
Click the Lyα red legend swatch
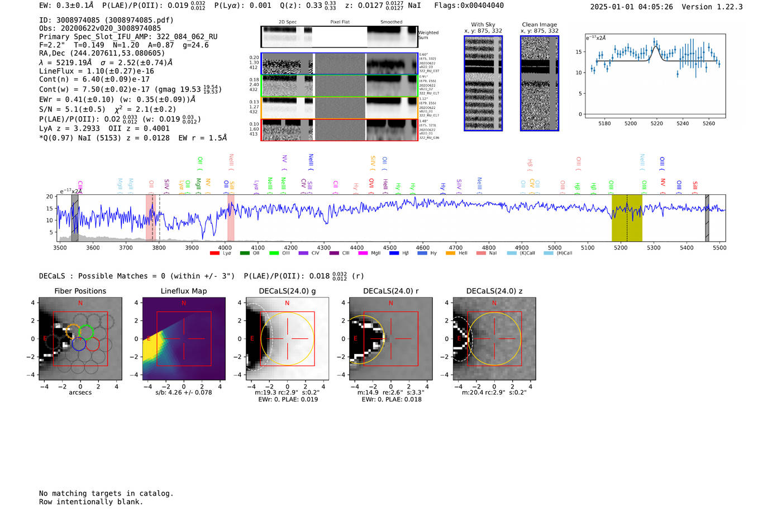(x=214, y=253)
